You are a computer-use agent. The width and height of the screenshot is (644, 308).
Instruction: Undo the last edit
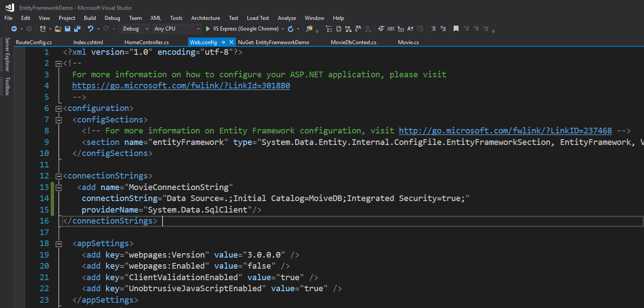[91, 28]
